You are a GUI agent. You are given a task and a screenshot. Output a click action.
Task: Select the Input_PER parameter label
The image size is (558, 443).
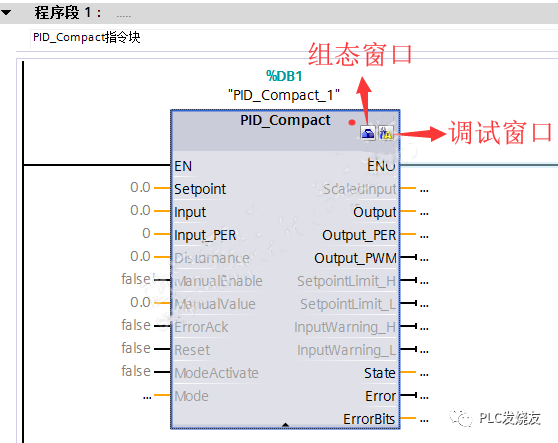(x=205, y=235)
